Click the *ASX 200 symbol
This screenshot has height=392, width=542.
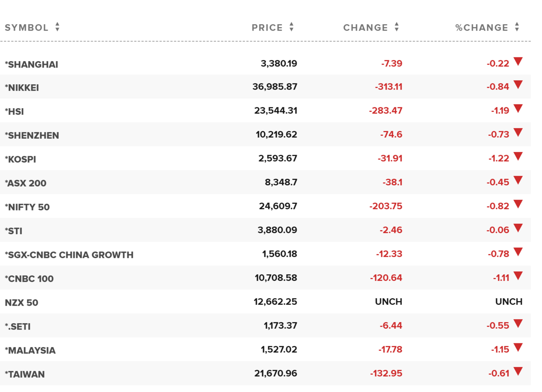click(26, 183)
